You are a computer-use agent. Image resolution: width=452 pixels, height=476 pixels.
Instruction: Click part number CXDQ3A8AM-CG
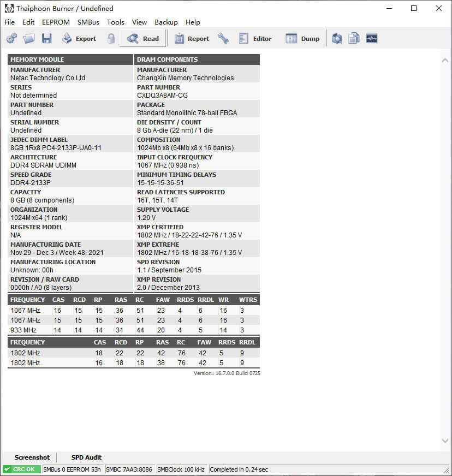(x=162, y=96)
